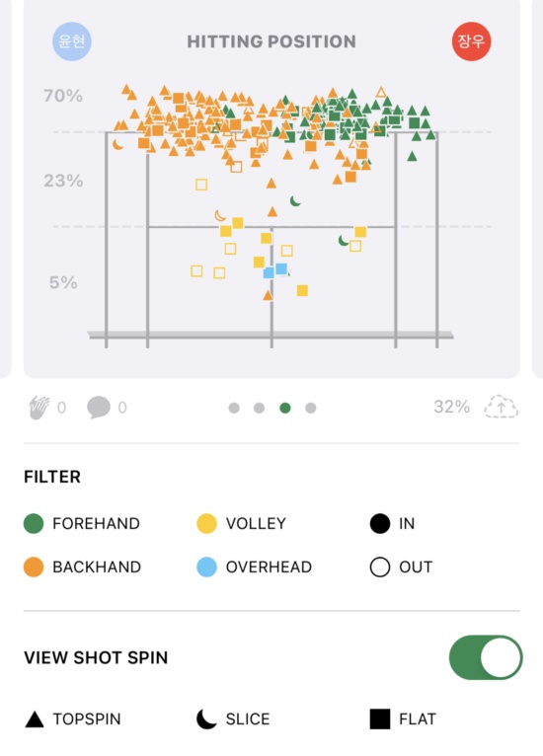Image resolution: width=543 pixels, height=756 pixels.
Task: Select the IN shots filter
Action: click(392, 524)
